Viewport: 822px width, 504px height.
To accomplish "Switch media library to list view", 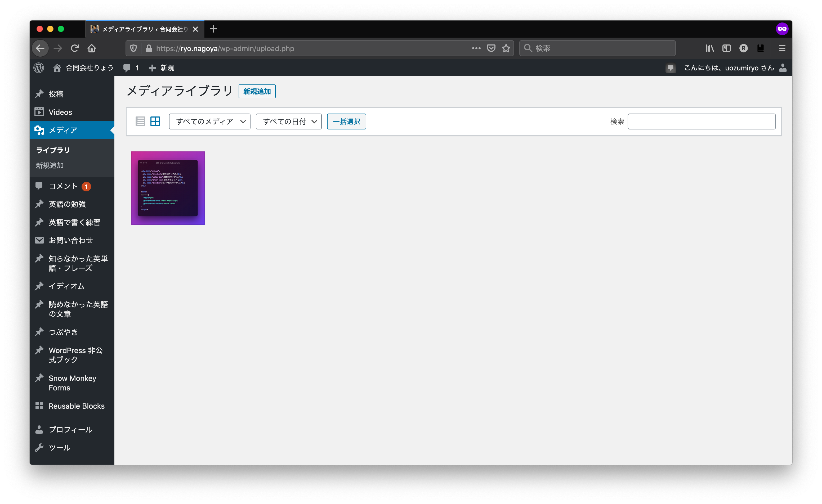I will [x=140, y=121].
